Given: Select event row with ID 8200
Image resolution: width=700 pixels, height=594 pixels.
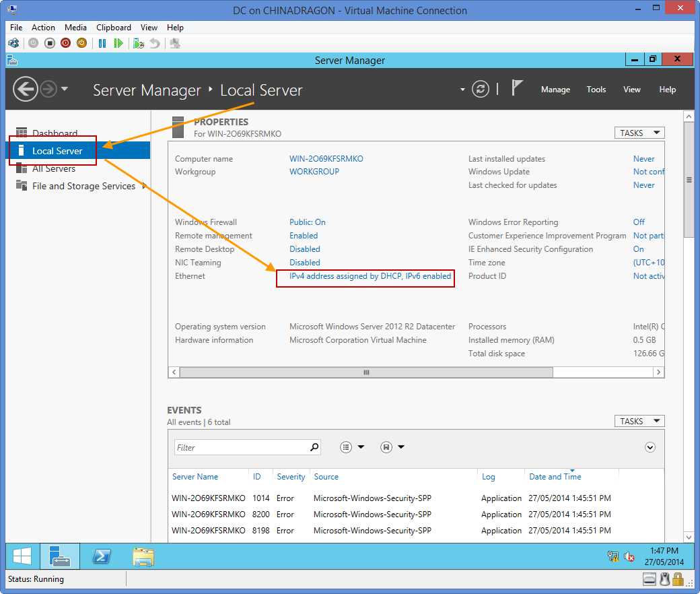Looking at the screenshot, I should 415,514.
